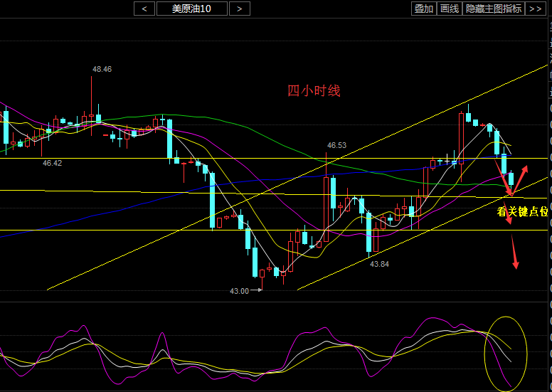
Task: Select the lowest red downward arrow
Action: (515, 255)
